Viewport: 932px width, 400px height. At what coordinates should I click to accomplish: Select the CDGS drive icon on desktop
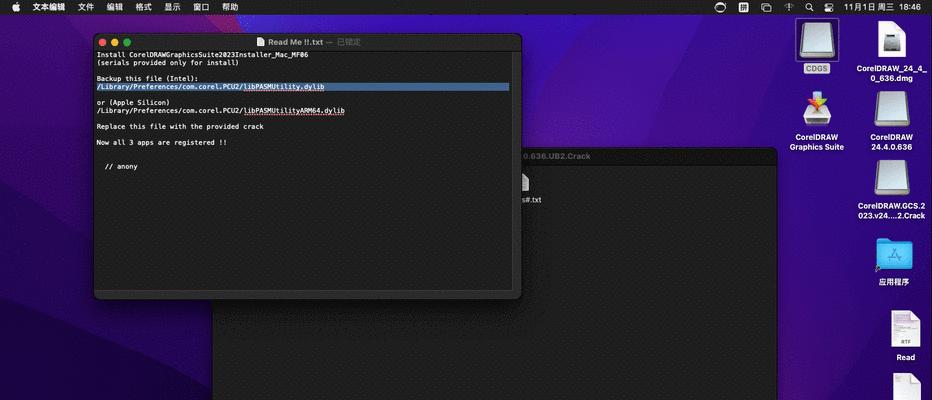point(817,40)
